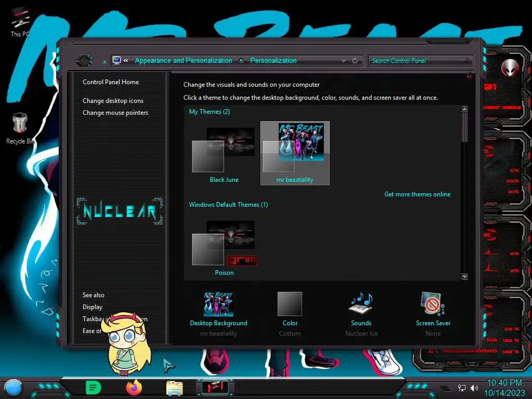Open Change desktop icons link
Viewport: 532px width, 399px height.
pos(113,101)
